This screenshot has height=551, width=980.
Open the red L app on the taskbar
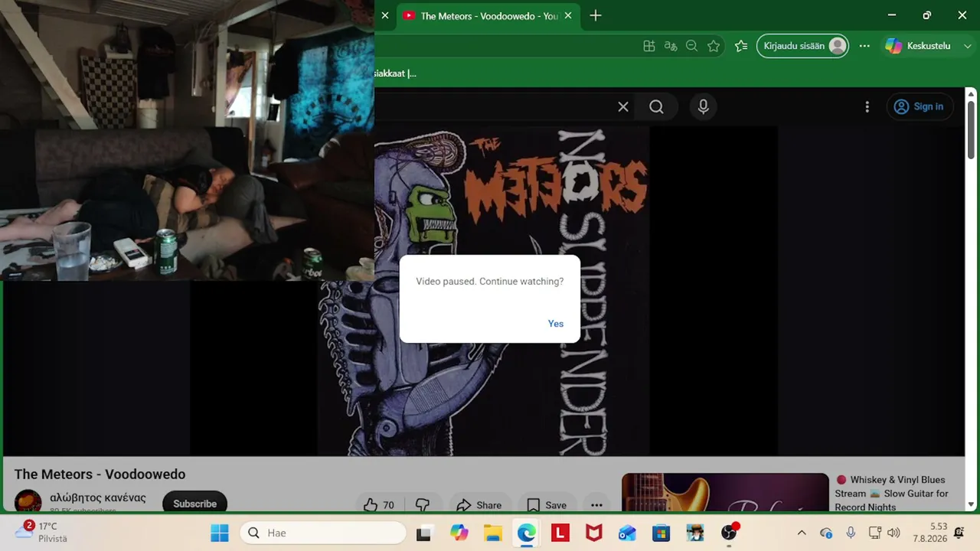tap(560, 533)
